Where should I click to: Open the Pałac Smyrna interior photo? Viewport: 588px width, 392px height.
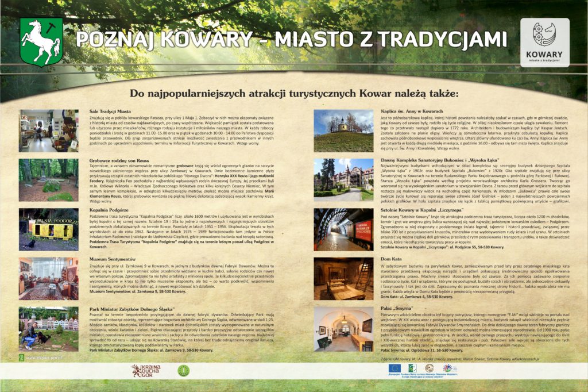[x=343, y=329]
